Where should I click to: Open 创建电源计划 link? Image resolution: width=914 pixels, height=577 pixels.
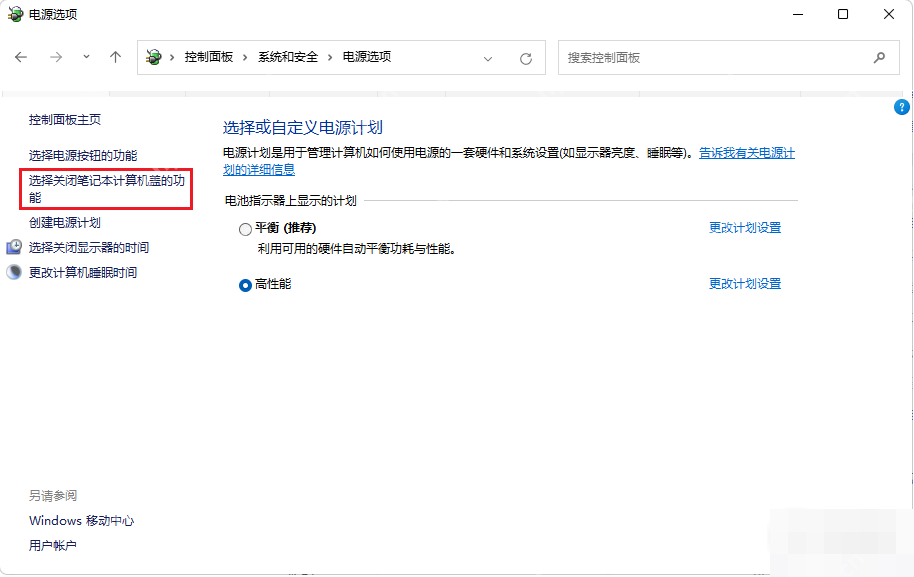[65, 223]
